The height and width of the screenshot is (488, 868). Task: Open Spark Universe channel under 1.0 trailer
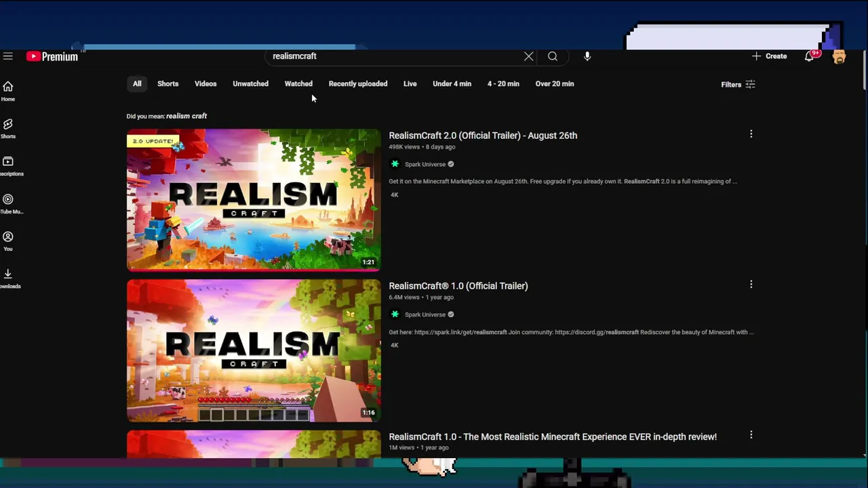click(x=425, y=314)
